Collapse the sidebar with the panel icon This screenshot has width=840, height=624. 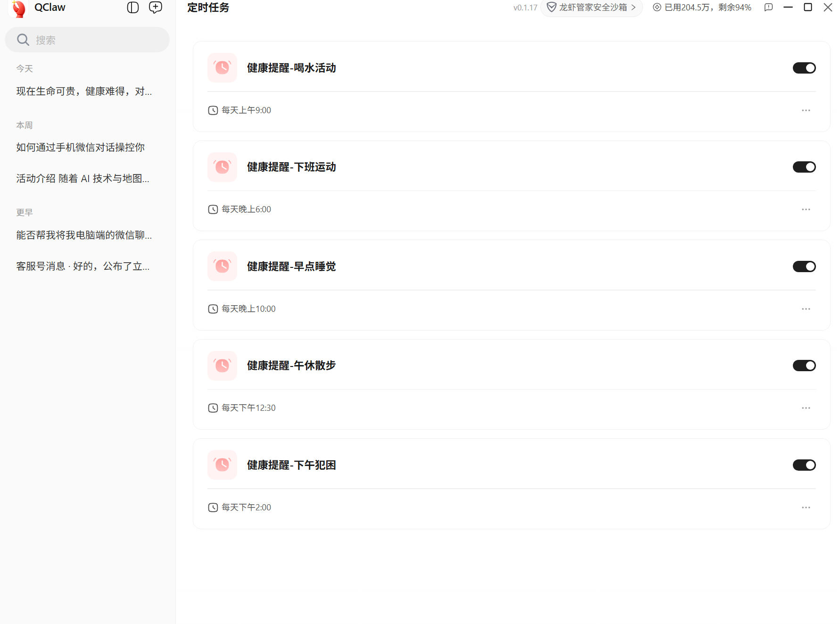133,8
